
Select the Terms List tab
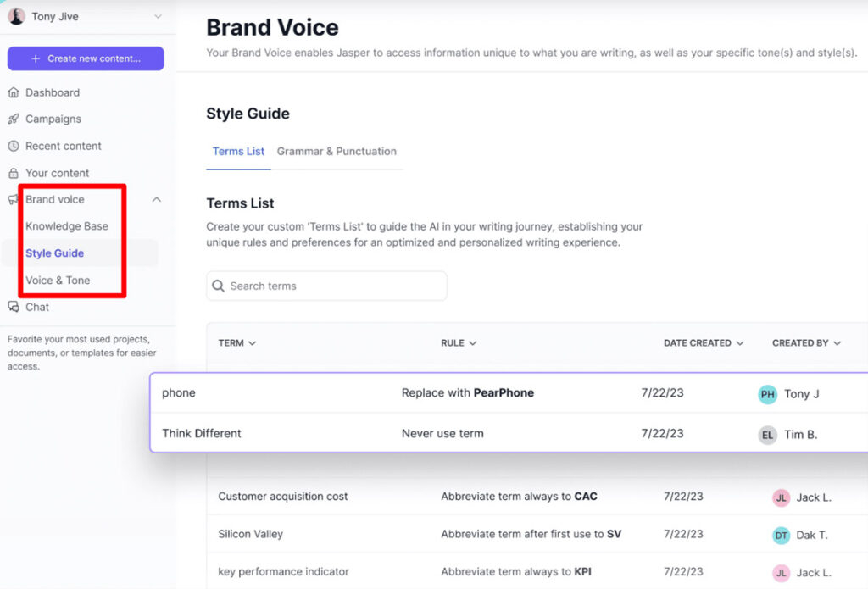tap(238, 152)
